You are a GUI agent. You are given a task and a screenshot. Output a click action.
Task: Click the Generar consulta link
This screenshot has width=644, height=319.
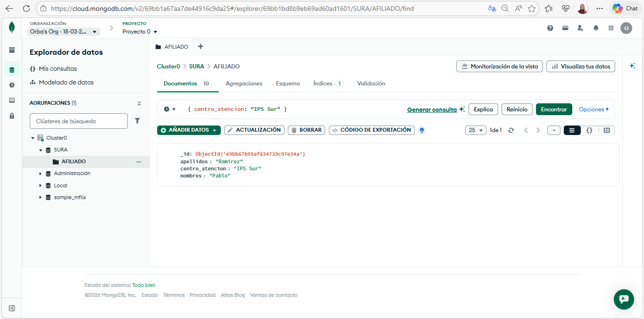432,109
